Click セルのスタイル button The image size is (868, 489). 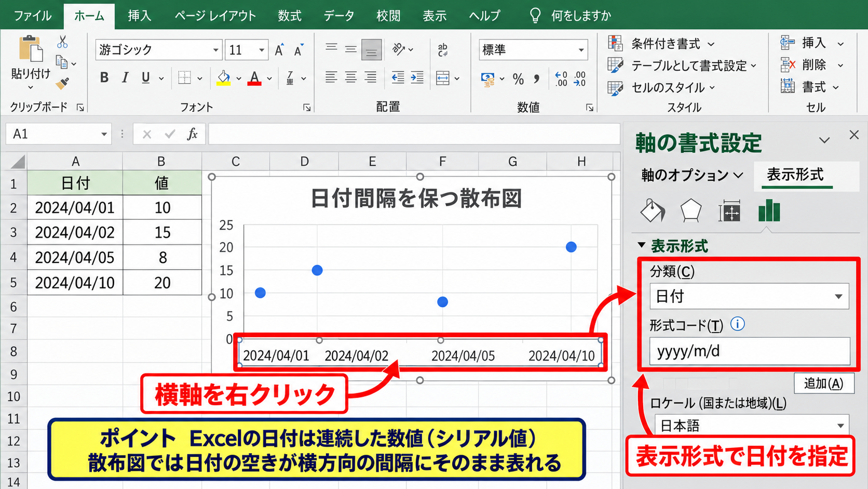[x=662, y=87]
